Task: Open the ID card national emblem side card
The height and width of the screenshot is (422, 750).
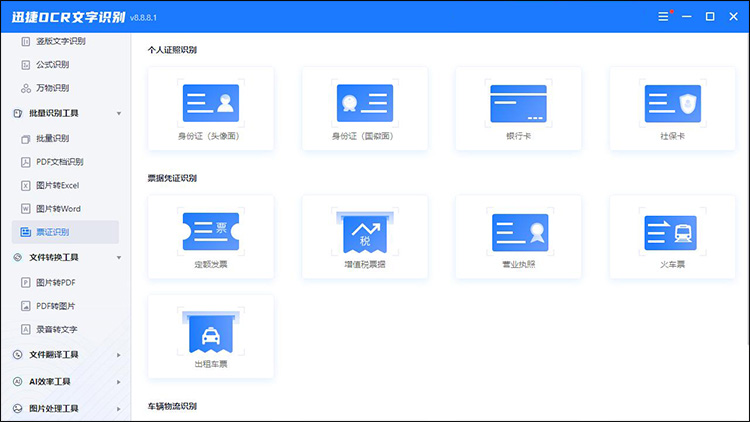Action: (x=365, y=109)
